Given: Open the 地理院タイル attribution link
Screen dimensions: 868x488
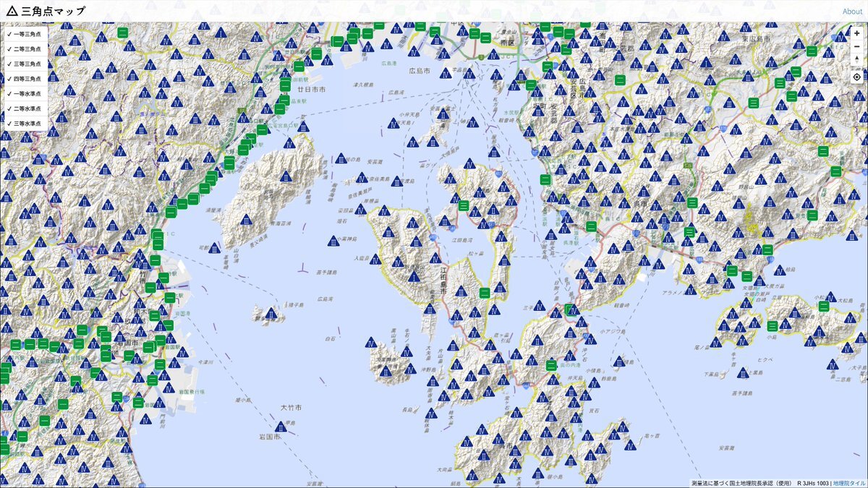Looking at the screenshot, I should click(x=848, y=483).
